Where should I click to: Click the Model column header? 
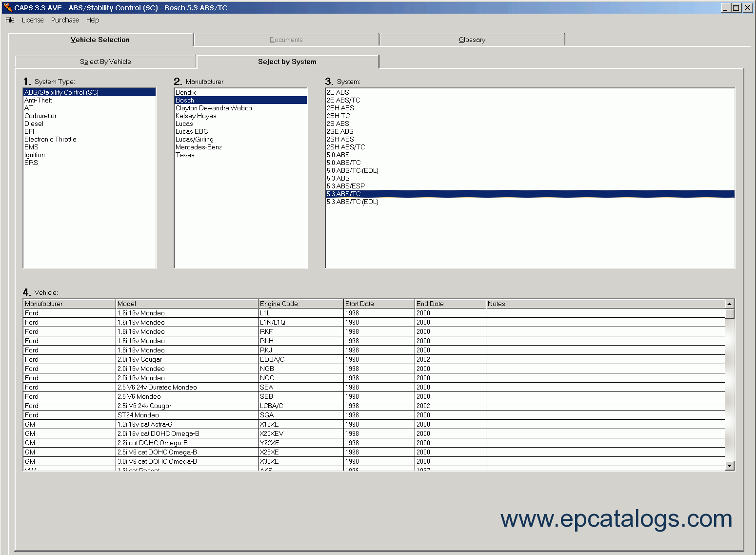coord(187,304)
